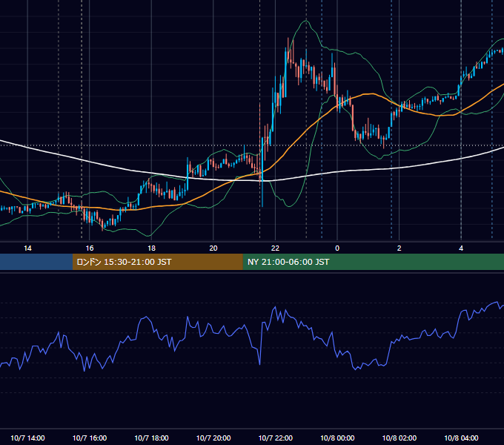Click the blue session bar before London

tap(36, 262)
